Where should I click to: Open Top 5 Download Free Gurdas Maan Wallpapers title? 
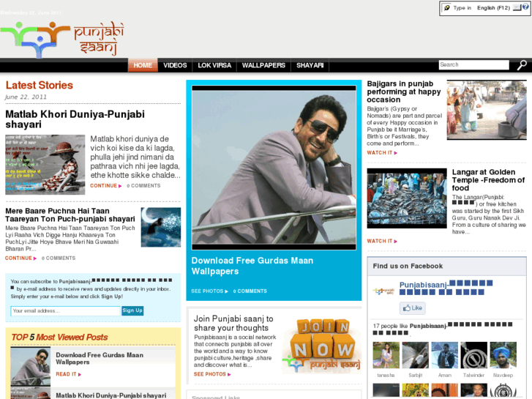pos(100,358)
